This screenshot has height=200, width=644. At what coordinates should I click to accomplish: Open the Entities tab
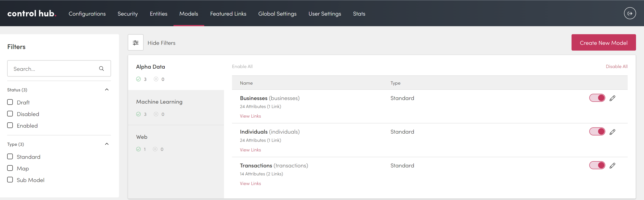[x=158, y=13]
